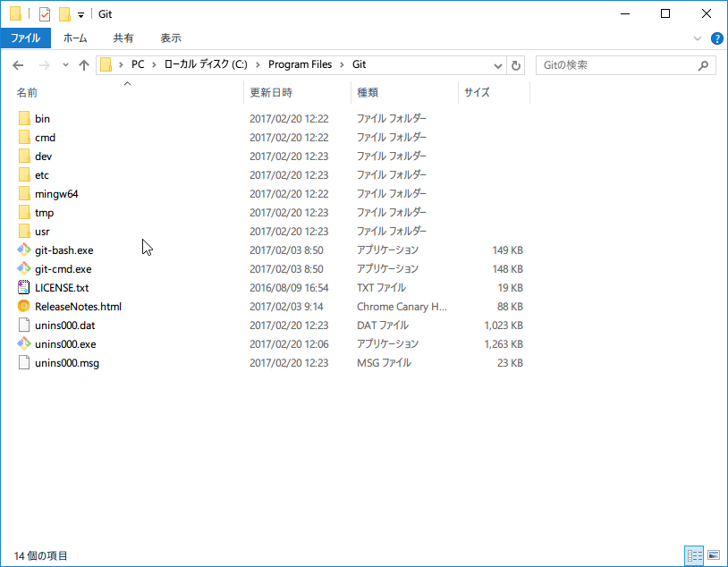
Task: Open address bar history dropdown
Action: [498, 66]
